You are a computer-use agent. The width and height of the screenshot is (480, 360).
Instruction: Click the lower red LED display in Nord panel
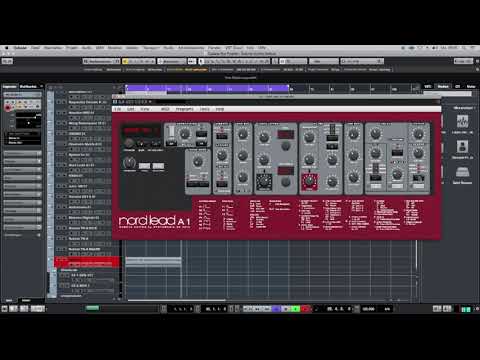[286, 170]
